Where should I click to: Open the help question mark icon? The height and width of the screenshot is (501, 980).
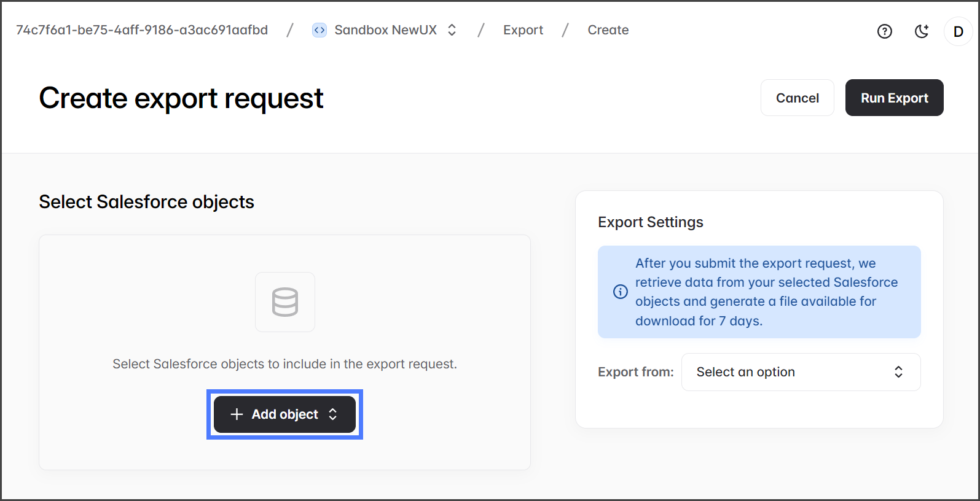884,31
